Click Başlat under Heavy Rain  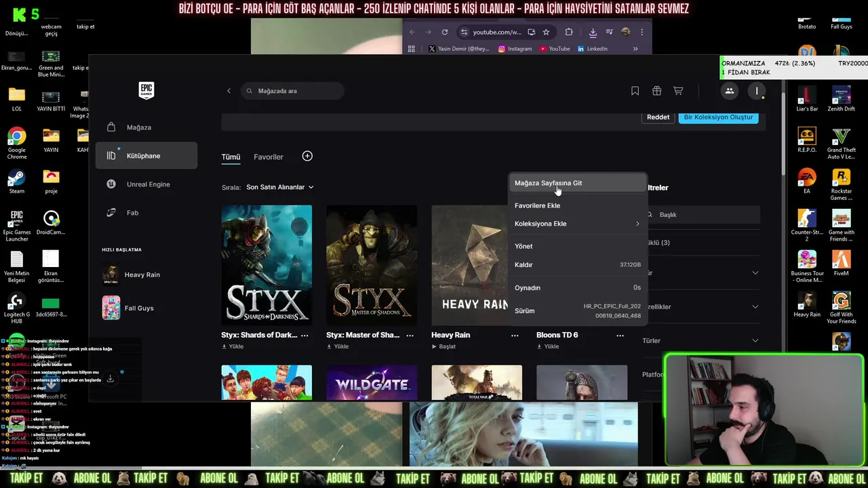[x=443, y=346]
